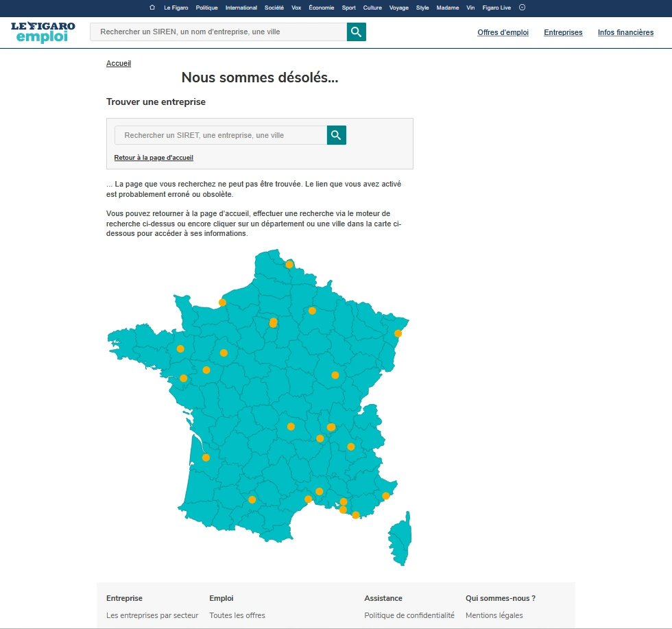Open Figaro Live in top navigation

tap(496, 8)
